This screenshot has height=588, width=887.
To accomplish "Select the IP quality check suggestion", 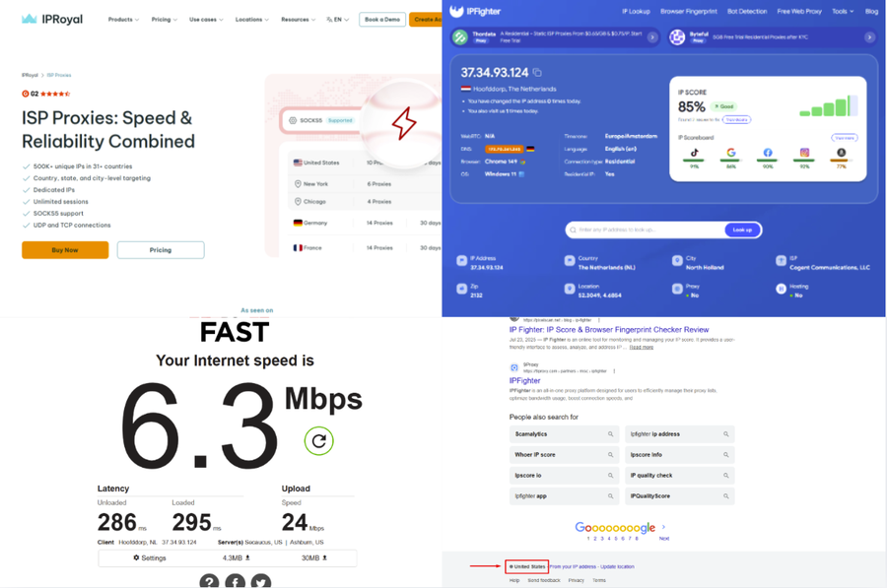I will point(679,476).
